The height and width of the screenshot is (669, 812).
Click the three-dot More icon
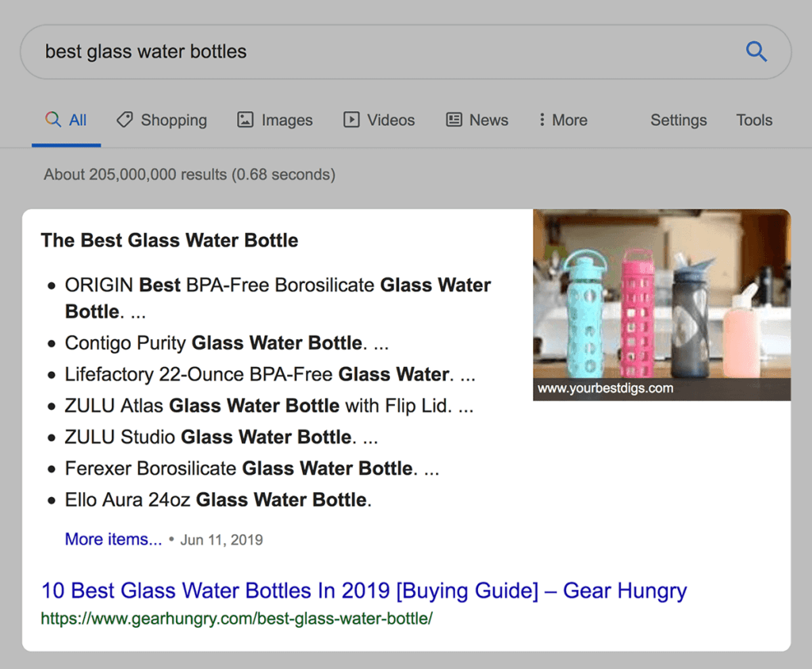542,120
